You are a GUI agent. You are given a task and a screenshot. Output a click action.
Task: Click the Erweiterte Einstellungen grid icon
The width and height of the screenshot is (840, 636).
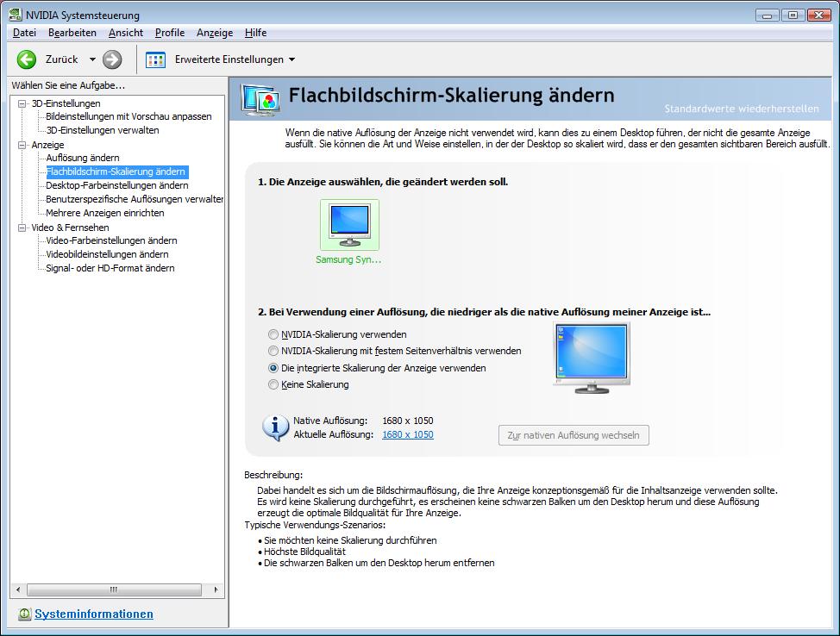155,59
